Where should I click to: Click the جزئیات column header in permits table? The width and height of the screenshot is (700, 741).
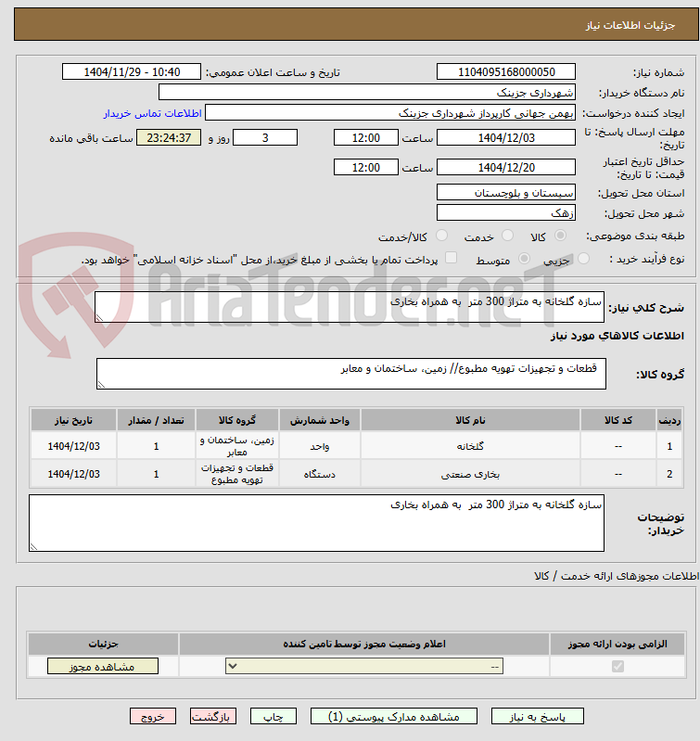click(x=104, y=644)
